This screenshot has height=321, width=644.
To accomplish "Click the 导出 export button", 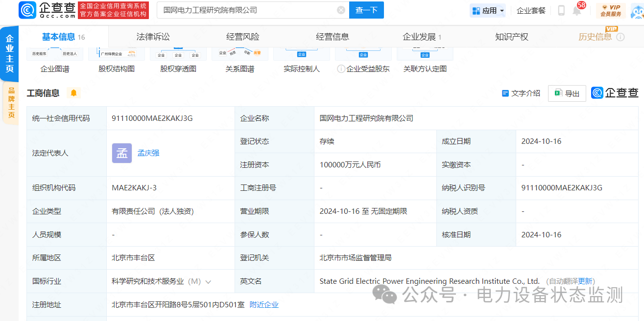I will (x=567, y=93).
